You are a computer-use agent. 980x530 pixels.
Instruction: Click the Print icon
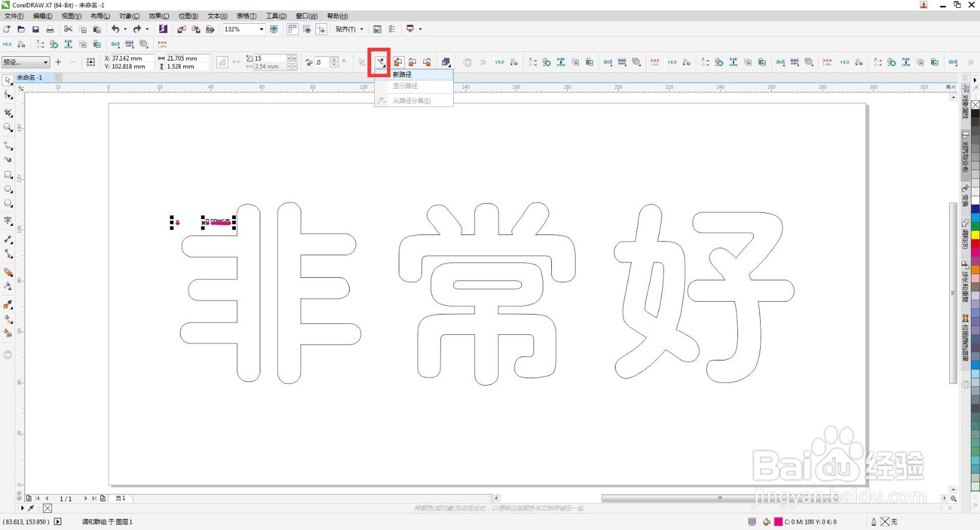click(x=50, y=29)
